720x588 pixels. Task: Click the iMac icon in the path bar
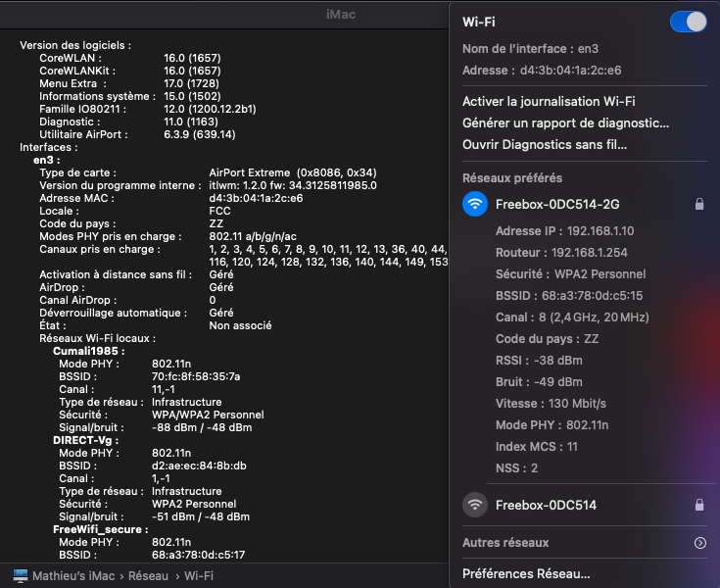(x=21, y=575)
